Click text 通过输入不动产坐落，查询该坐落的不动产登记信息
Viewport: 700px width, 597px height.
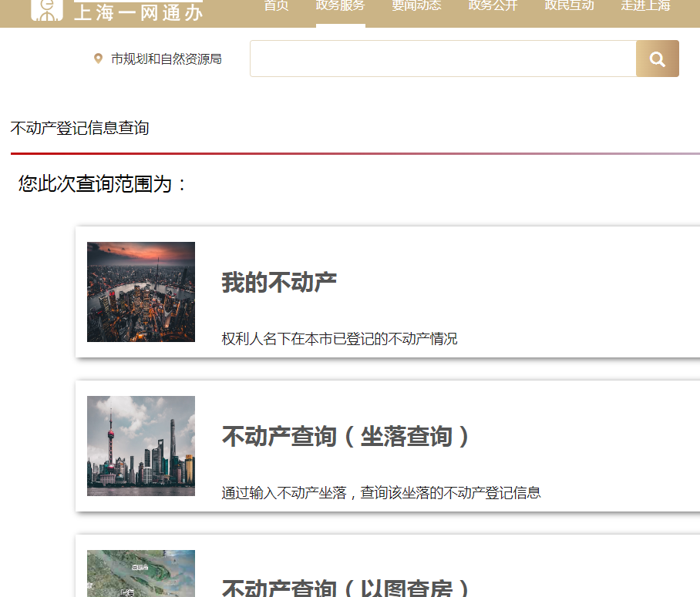[x=382, y=492]
